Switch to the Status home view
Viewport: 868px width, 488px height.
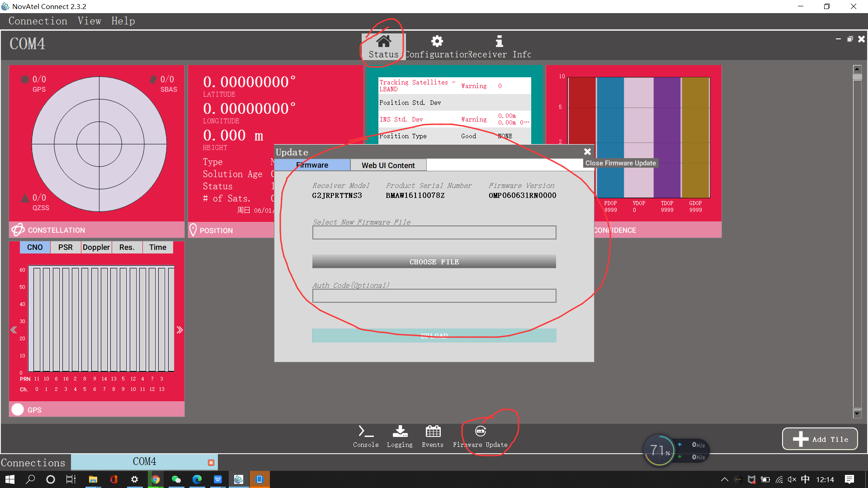click(x=383, y=45)
